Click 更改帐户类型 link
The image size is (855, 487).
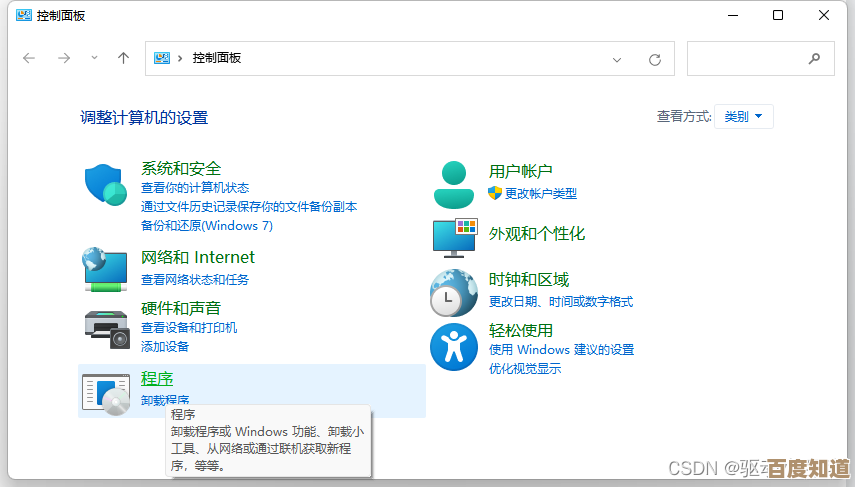tap(541, 194)
